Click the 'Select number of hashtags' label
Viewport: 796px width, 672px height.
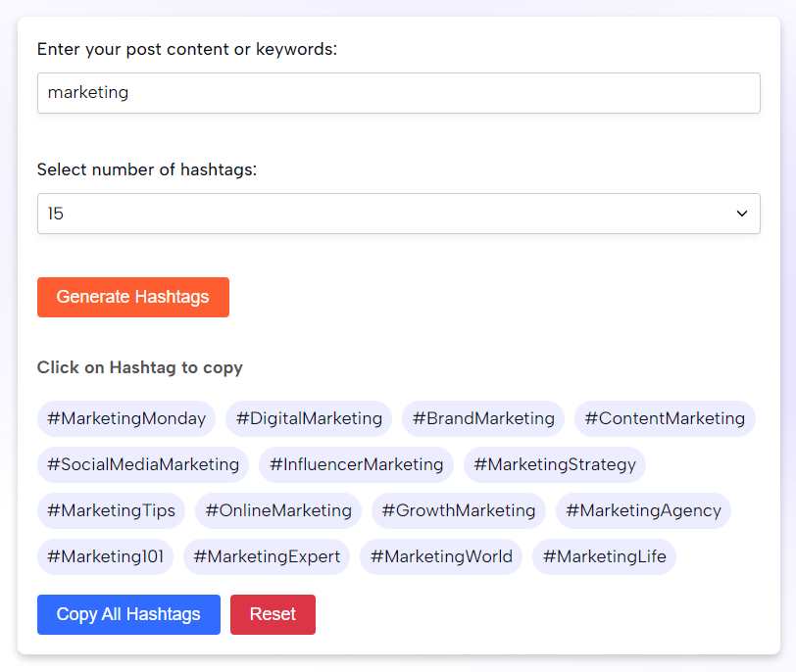(147, 169)
